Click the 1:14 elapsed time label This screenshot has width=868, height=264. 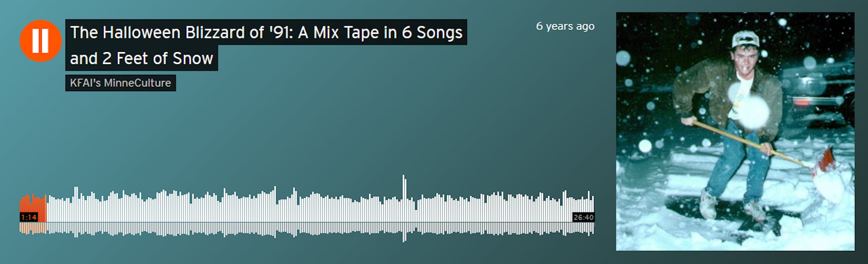point(29,217)
